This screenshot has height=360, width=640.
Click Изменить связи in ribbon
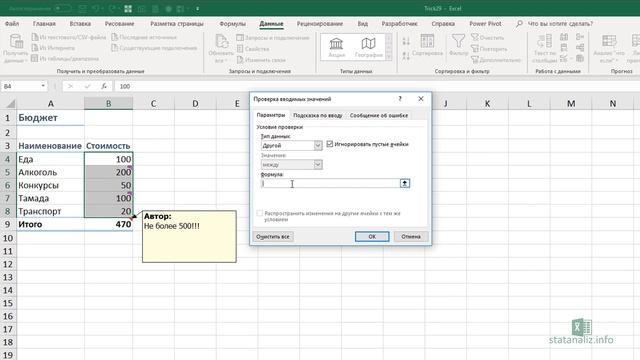tap(261, 60)
